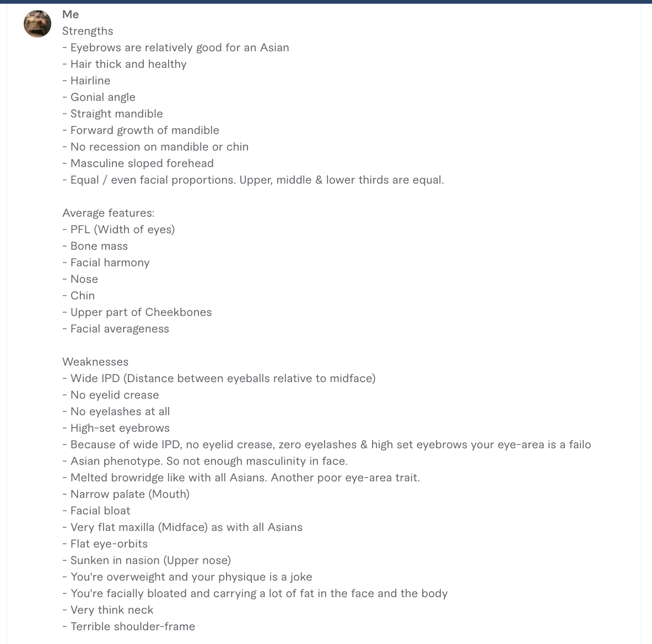Click the "Masculine sloped forehead" line
The width and height of the screenshot is (652, 644).
tap(138, 164)
